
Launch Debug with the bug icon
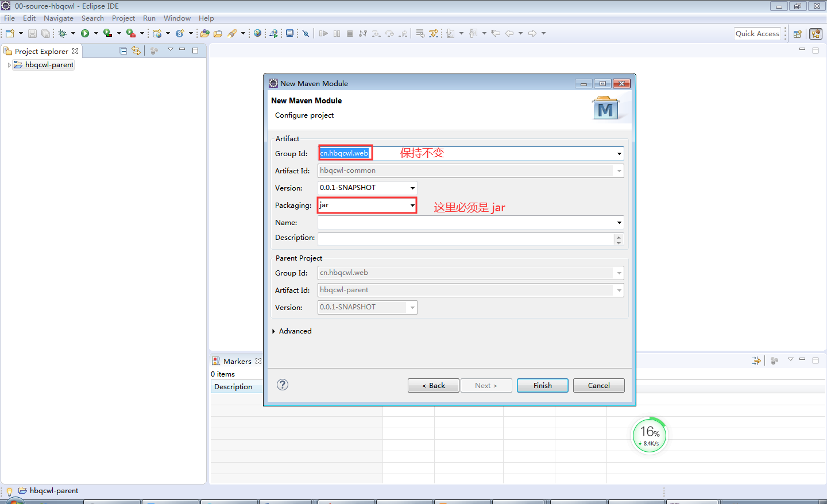pyautogui.click(x=62, y=33)
